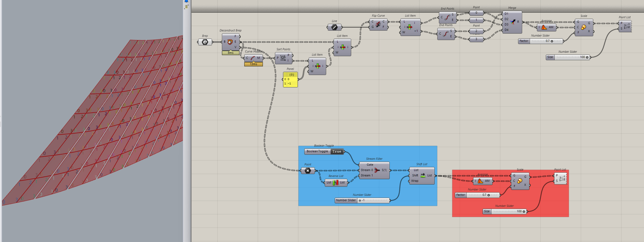This screenshot has height=242, width=644.
Task: Click the Point List component at top right
Action: 626,26
